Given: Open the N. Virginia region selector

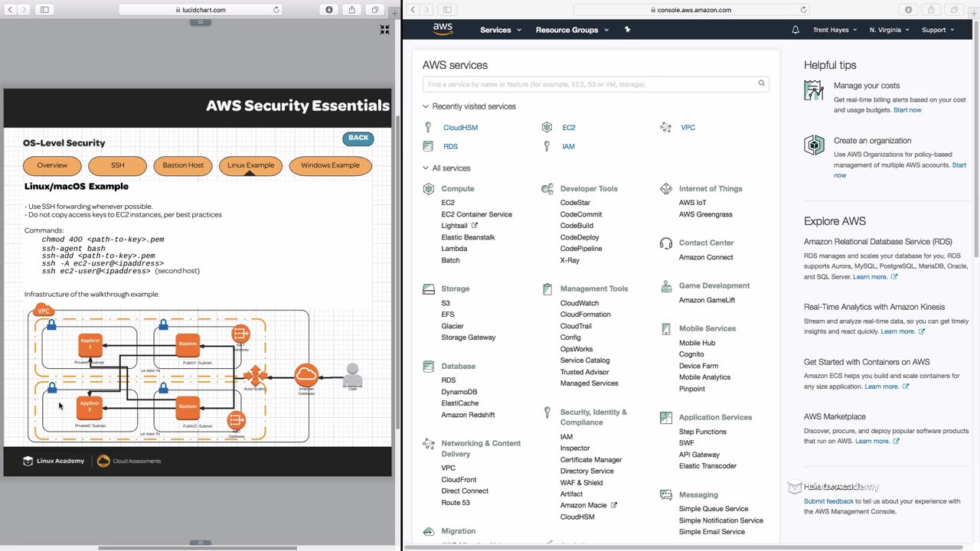Looking at the screenshot, I should click(x=890, y=30).
